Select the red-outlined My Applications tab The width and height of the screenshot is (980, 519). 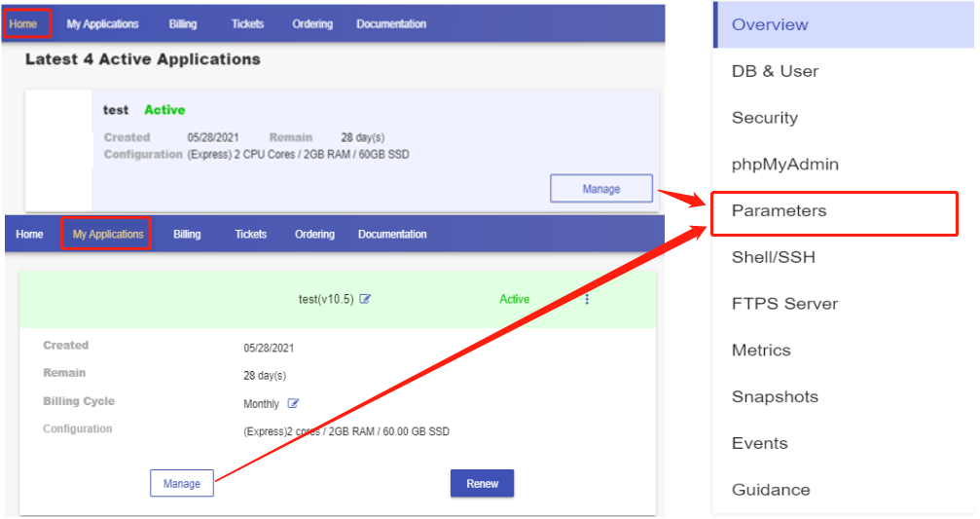[107, 234]
